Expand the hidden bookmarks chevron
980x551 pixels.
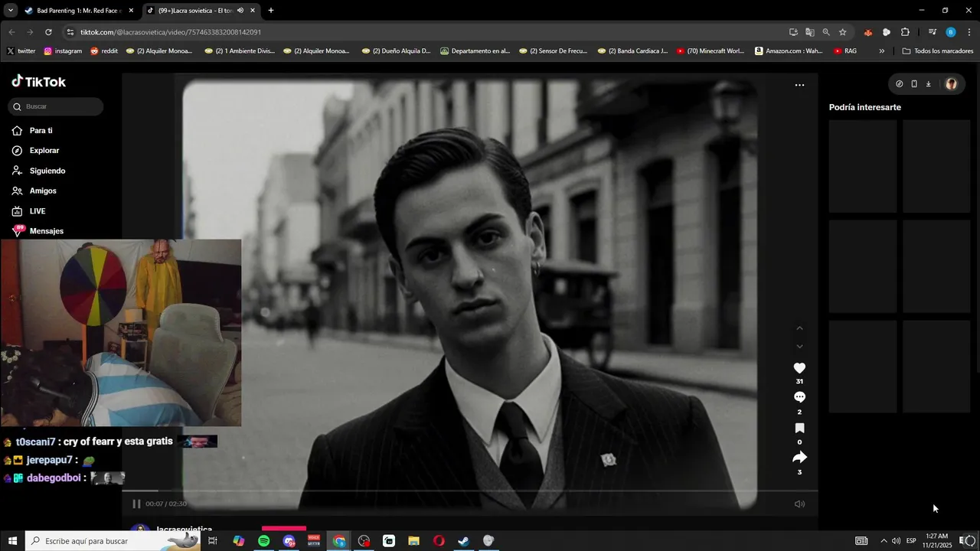coord(881,51)
